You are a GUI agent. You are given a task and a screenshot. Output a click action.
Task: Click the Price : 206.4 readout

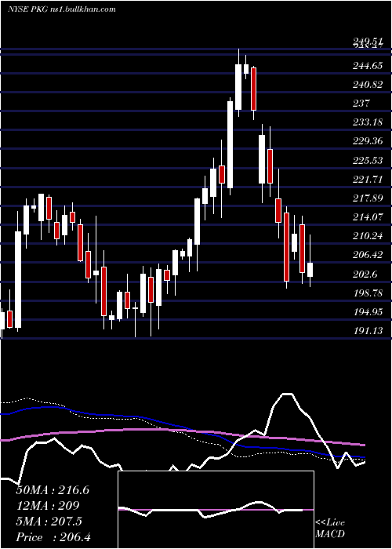click(x=53, y=537)
